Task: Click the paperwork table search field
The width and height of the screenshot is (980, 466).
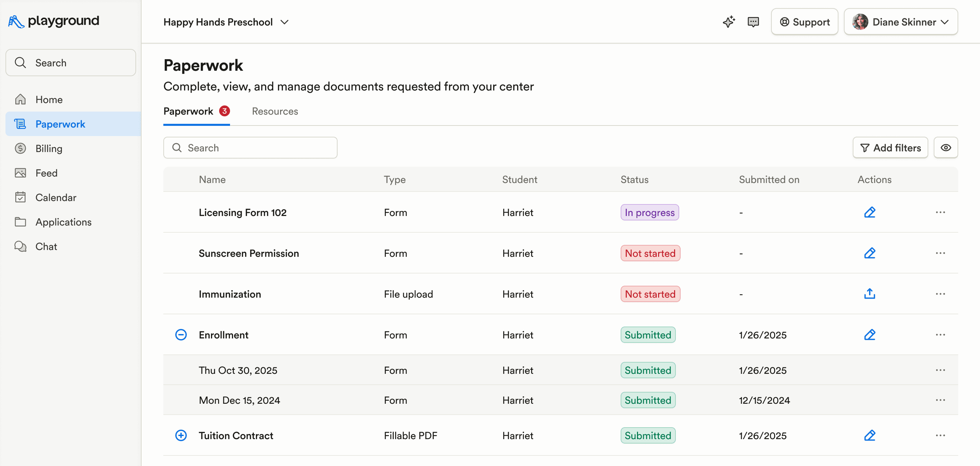Action: click(250, 148)
